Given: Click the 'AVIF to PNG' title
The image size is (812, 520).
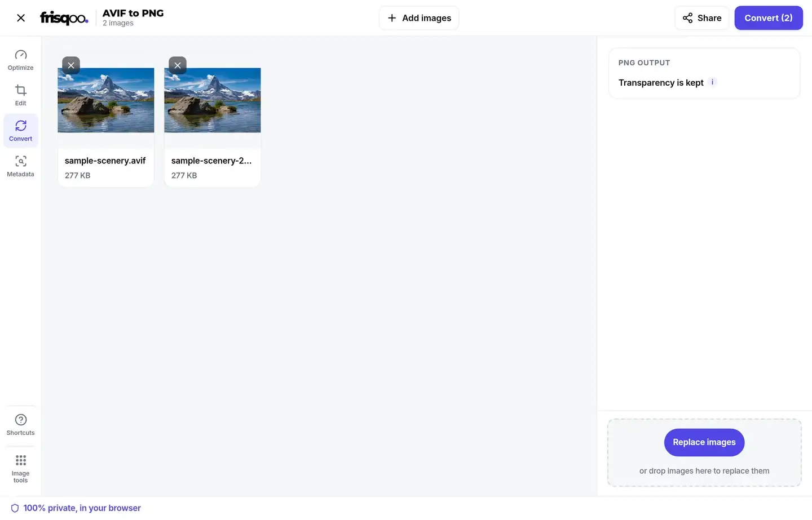Looking at the screenshot, I should (x=133, y=13).
